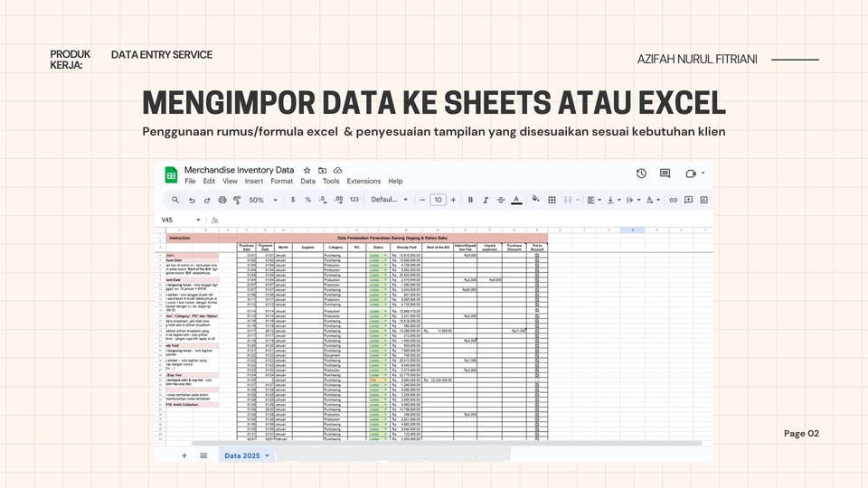Open the Edit menu
This screenshot has width=868, height=488.
pos(209,181)
